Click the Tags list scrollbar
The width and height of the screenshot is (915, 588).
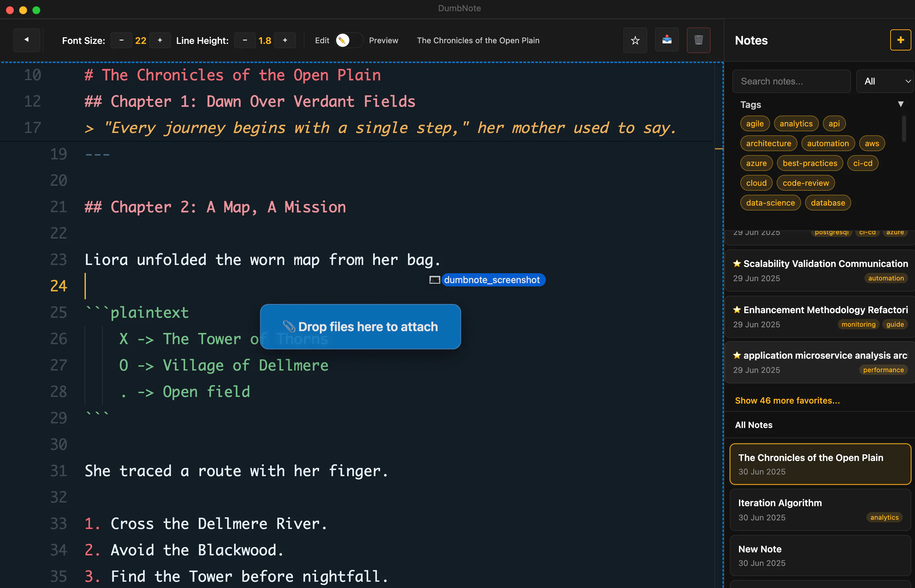[903, 129]
